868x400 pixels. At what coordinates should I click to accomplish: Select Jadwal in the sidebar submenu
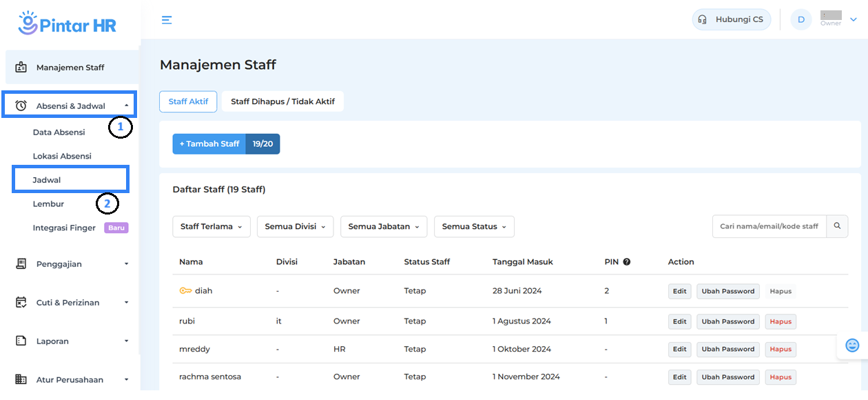[47, 180]
